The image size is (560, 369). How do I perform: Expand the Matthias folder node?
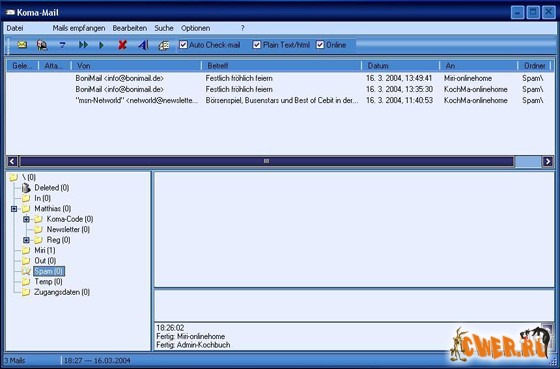click(14, 209)
